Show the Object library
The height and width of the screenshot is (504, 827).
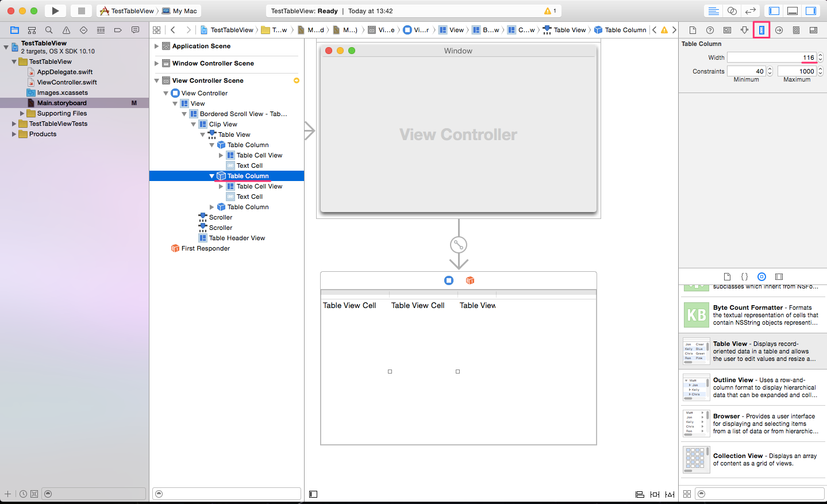(x=761, y=276)
